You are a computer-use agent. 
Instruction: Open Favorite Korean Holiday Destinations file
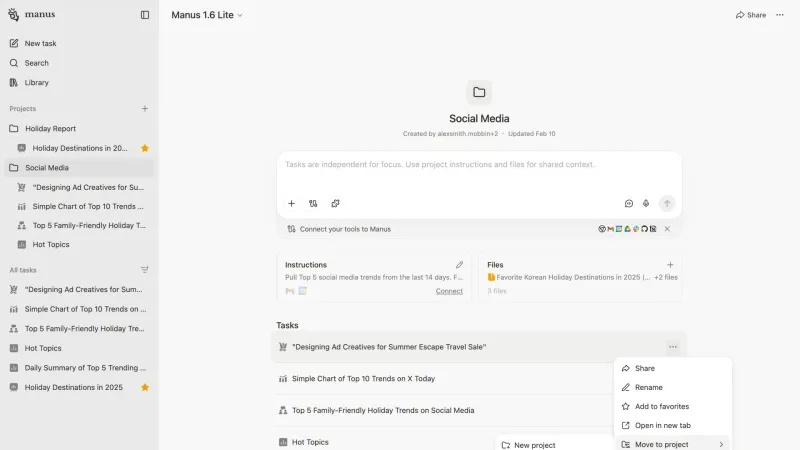click(568, 277)
